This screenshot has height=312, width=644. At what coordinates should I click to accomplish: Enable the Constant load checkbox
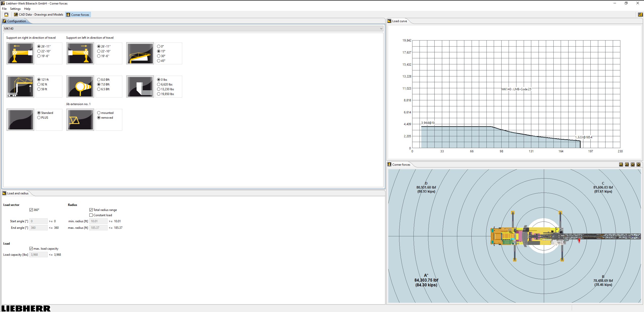91,215
